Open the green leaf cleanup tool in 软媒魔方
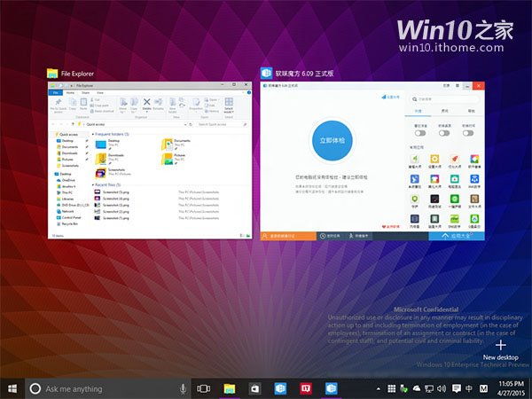 click(414, 159)
